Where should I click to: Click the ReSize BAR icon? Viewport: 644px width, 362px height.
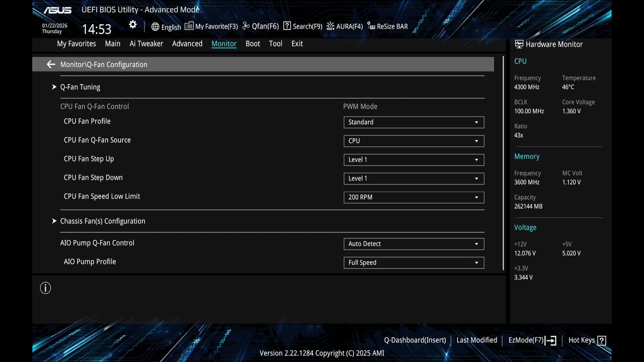387,26
